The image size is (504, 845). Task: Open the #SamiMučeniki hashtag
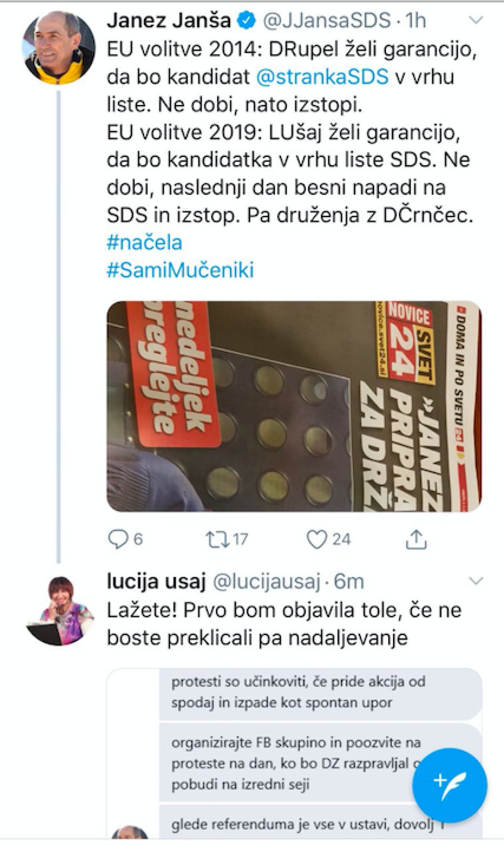(181, 270)
